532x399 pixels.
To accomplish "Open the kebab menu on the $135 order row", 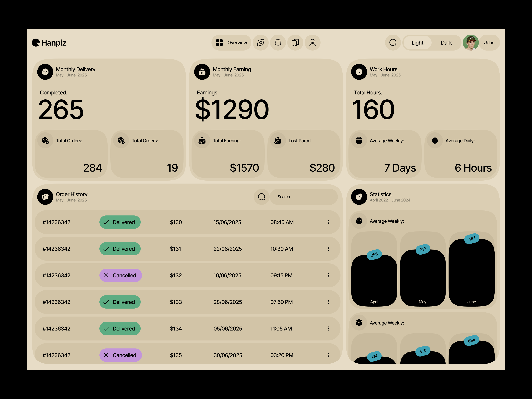I will point(329,355).
